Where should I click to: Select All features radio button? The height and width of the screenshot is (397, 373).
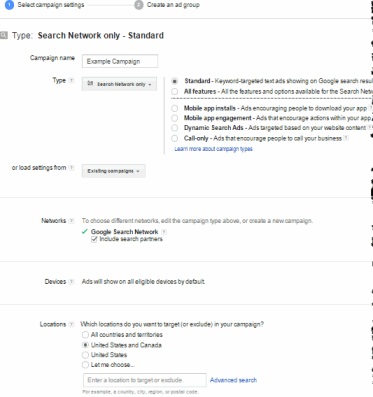(x=175, y=91)
